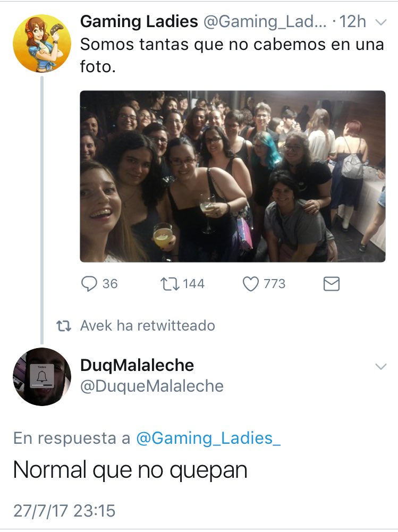This screenshot has height=532, width=398.
Task: Open the DuqMalaleche display name
Action: 137,366
